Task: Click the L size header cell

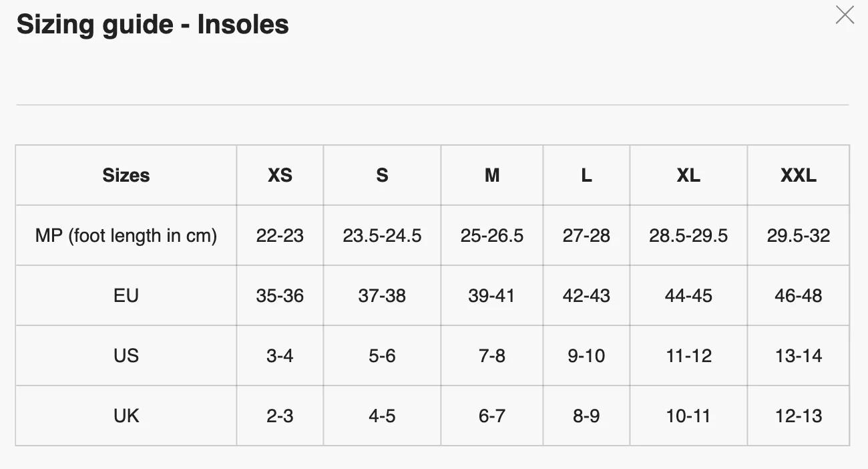Action: 586,175
